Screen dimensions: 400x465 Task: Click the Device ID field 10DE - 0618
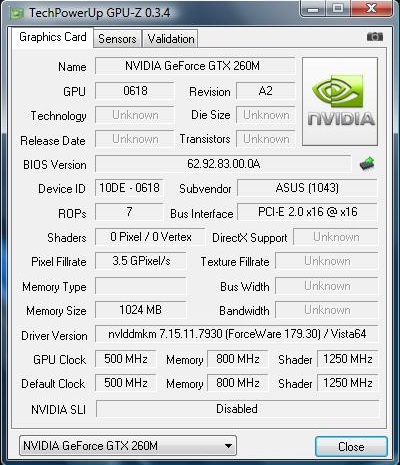(129, 188)
